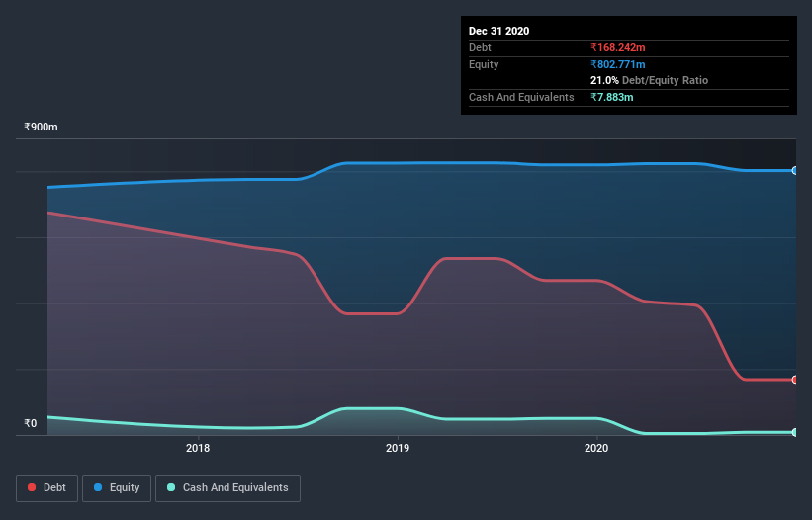Toggle the Cash And Equivalents legend button
Viewport: 812px width, 520px height.
tap(227, 488)
